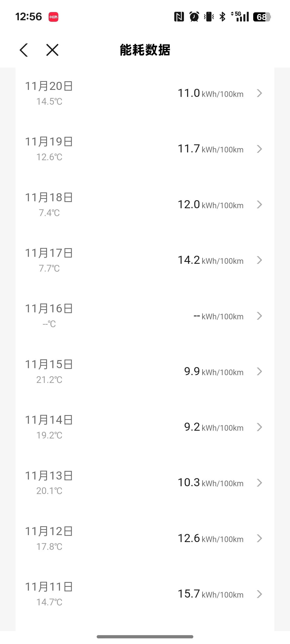Tap the Bluetooth status icon
The image size is (290, 644).
[x=222, y=17]
